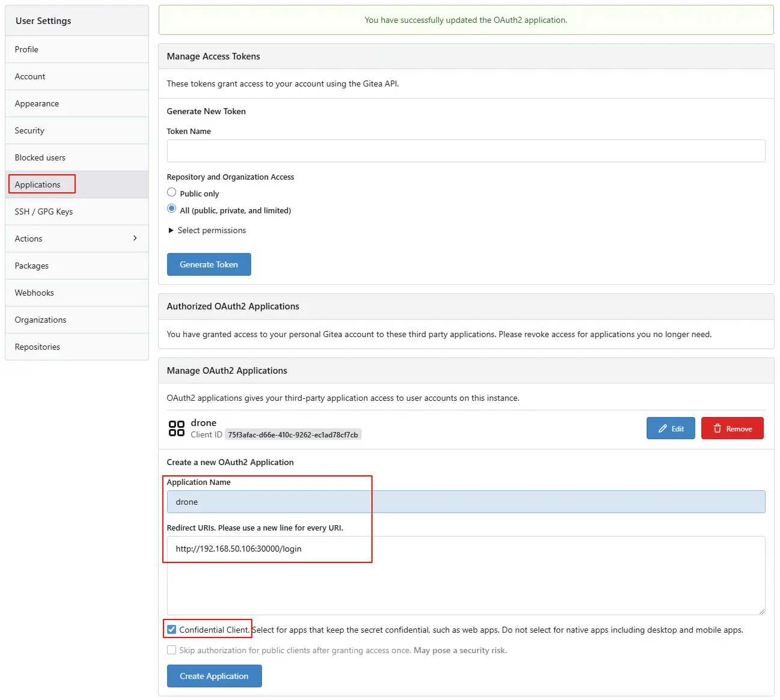Viewport: 780px width, 700px height.
Task: Select the Public only radio option
Action: 172,192
